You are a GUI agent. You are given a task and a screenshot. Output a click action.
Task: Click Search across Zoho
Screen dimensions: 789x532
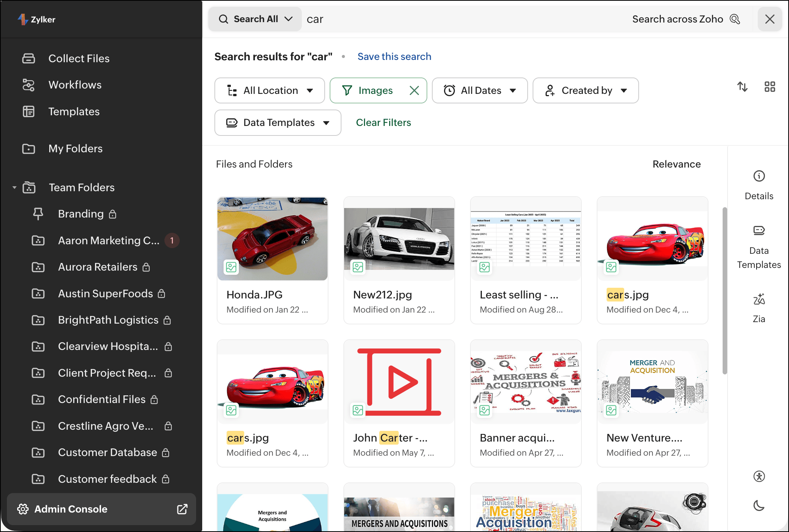click(x=686, y=19)
